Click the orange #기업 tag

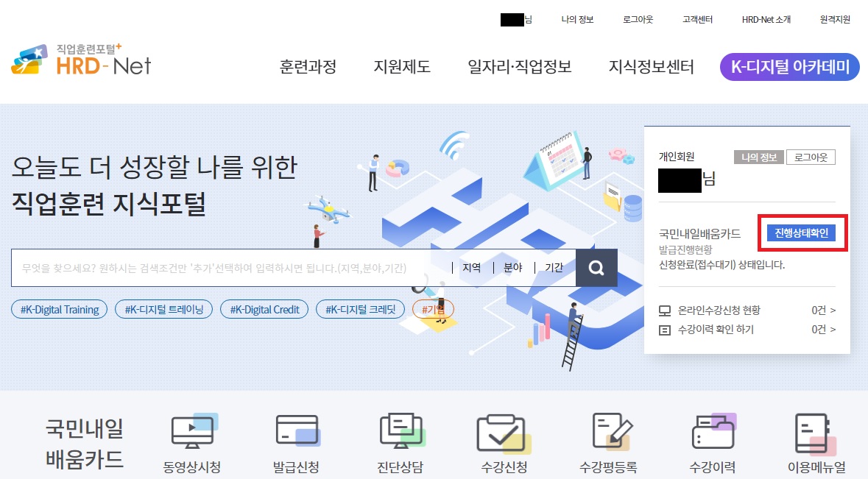tap(434, 309)
